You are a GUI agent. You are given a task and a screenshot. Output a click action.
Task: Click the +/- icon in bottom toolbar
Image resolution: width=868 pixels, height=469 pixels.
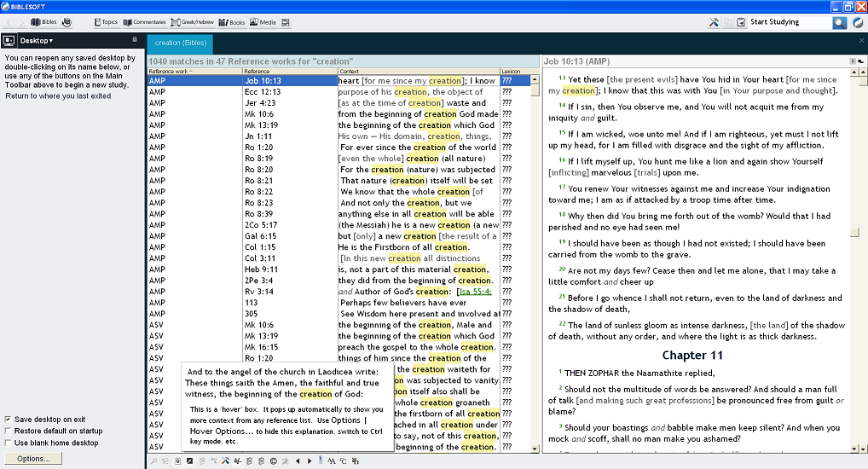click(x=238, y=460)
